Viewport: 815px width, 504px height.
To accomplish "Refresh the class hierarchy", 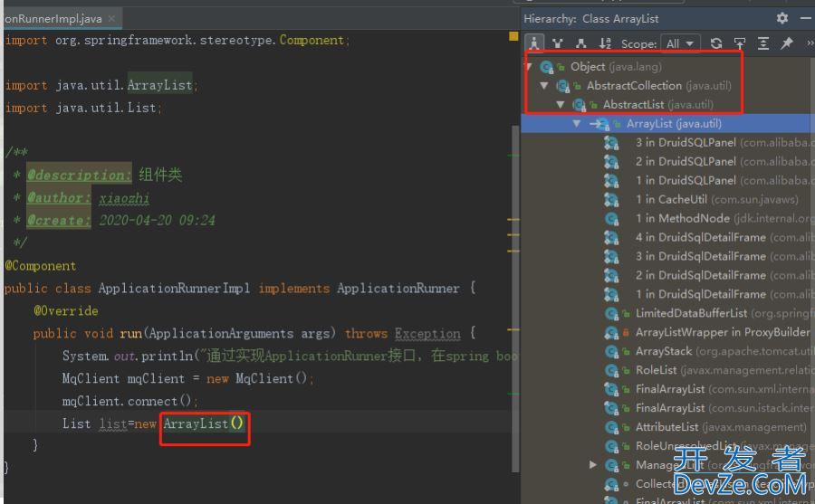I will pos(716,43).
